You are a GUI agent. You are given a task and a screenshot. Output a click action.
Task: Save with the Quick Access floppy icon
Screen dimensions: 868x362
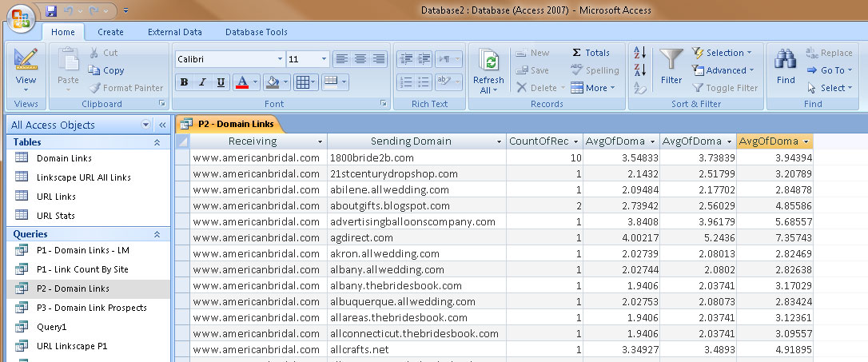51,10
